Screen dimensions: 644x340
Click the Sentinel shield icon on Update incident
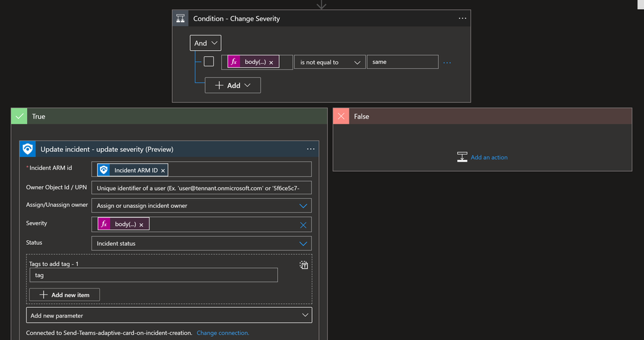(28, 149)
